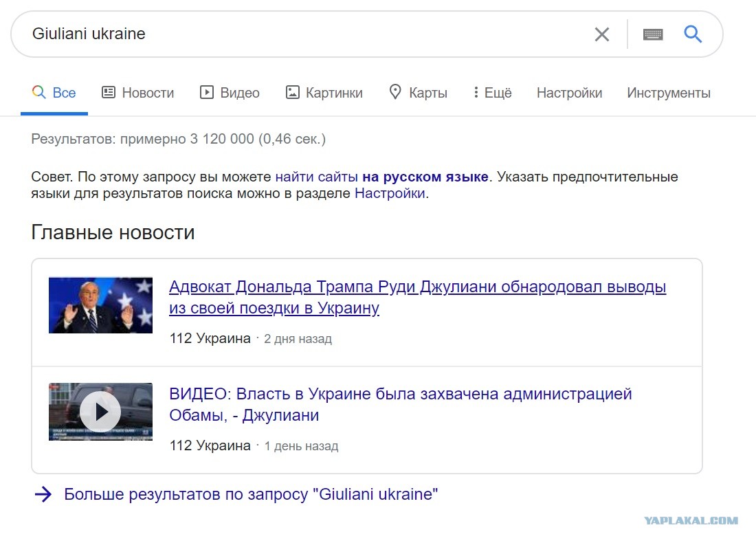Open the Картинки tab
The image size is (756, 541).
tap(324, 93)
